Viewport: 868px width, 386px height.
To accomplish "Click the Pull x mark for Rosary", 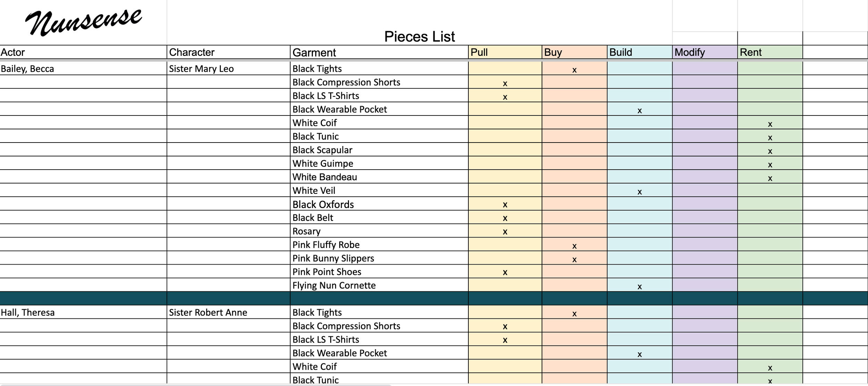I will click(x=505, y=232).
